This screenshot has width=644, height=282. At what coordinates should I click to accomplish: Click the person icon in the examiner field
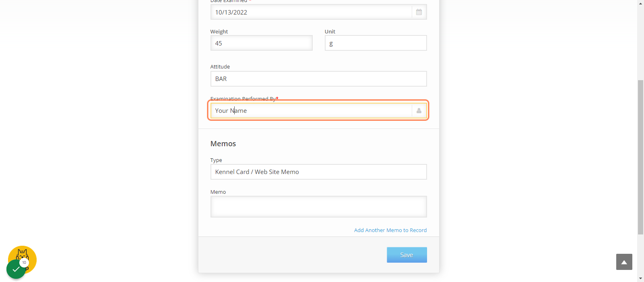tap(419, 110)
